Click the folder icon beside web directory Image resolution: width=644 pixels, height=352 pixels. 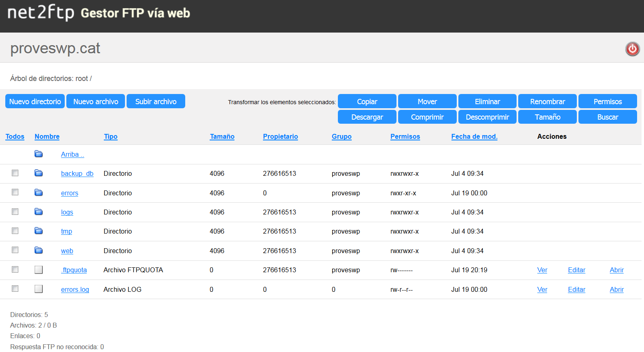(39, 250)
